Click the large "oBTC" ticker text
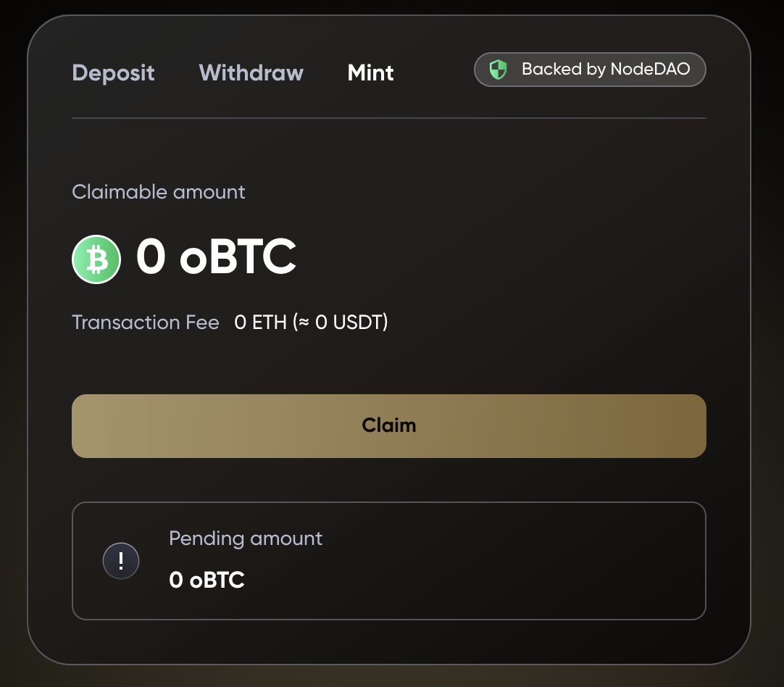This screenshot has width=784, height=687. point(238,257)
